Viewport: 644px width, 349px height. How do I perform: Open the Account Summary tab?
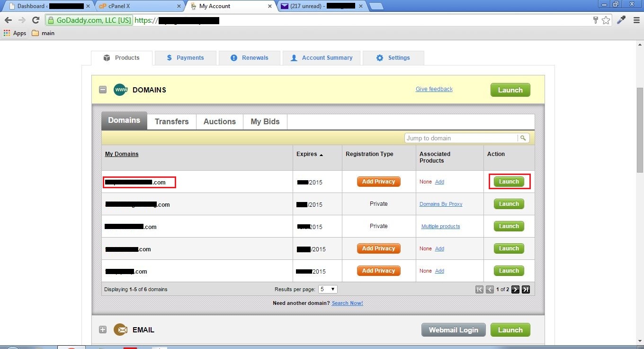click(322, 58)
